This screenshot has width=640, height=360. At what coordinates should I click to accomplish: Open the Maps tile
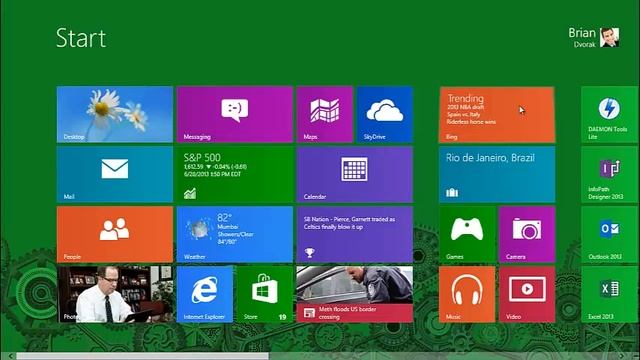pos(324,114)
